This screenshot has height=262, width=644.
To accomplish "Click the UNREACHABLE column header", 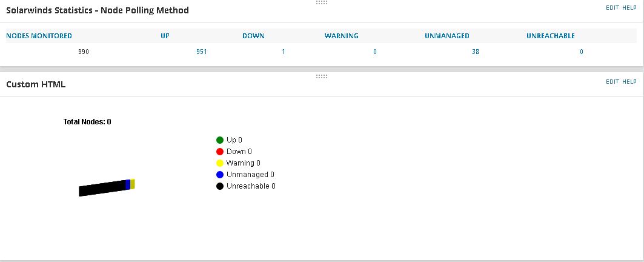I will tap(550, 36).
